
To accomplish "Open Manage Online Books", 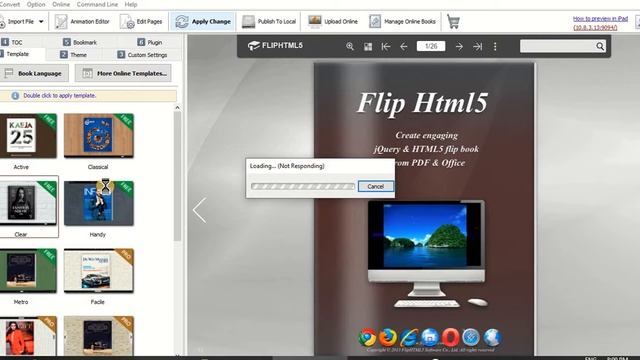I will [x=402, y=22].
